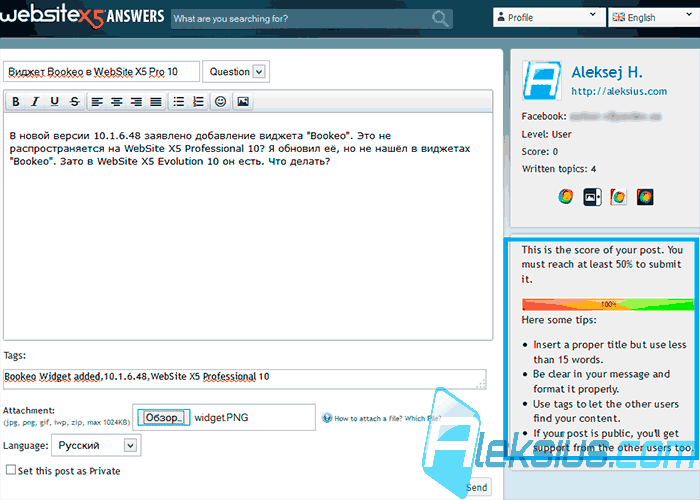Image resolution: width=700 pixels, height=500 pixels.
Task: Insert a numbered list
Action: point(198,102)
